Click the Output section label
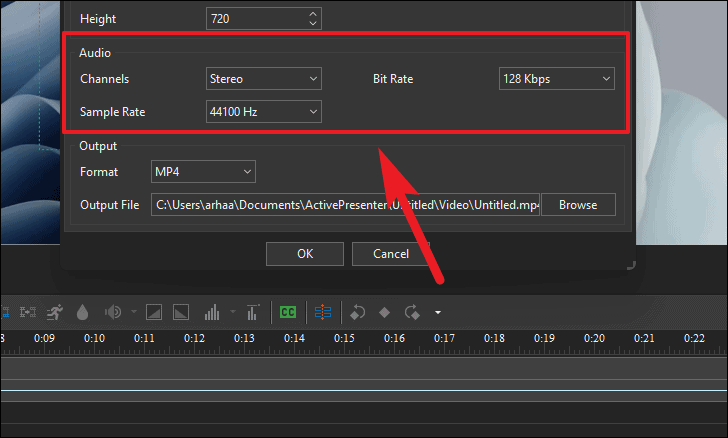728x438 pixels. (98, 146)
